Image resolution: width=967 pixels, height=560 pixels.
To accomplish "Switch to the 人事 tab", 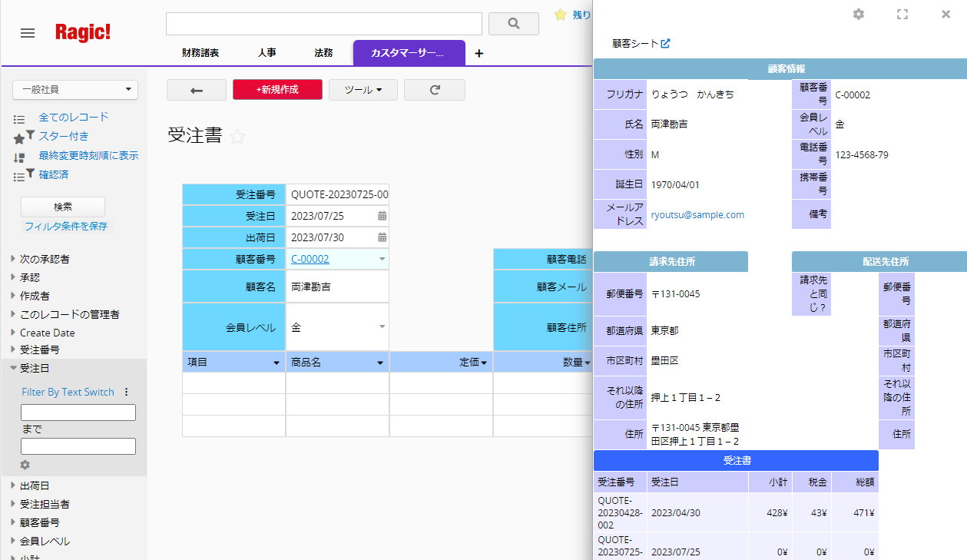I will point(267,54).
